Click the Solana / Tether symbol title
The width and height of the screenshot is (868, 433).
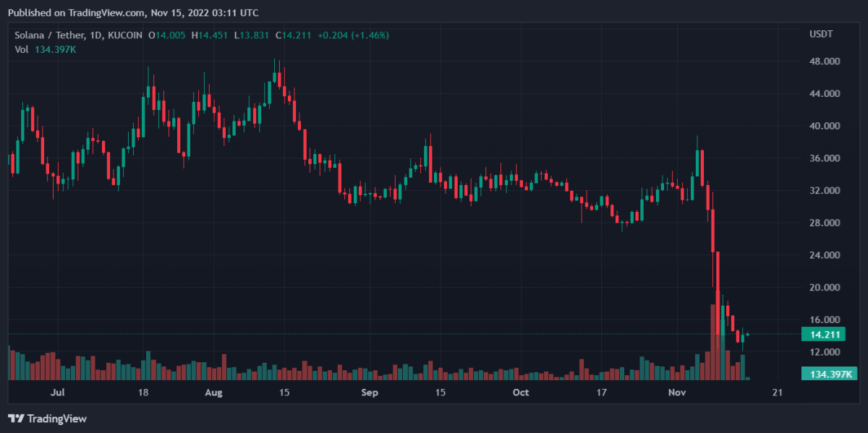[x=54, y=35]
